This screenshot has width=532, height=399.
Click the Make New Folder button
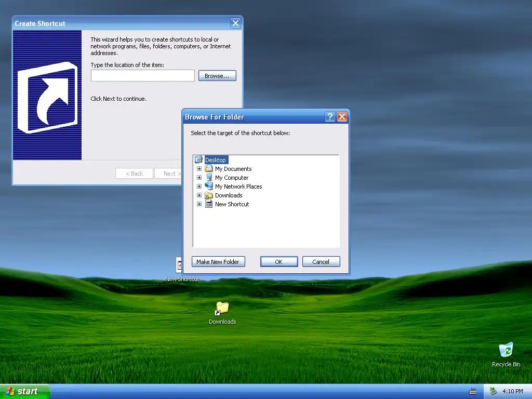tap(218, 262)
